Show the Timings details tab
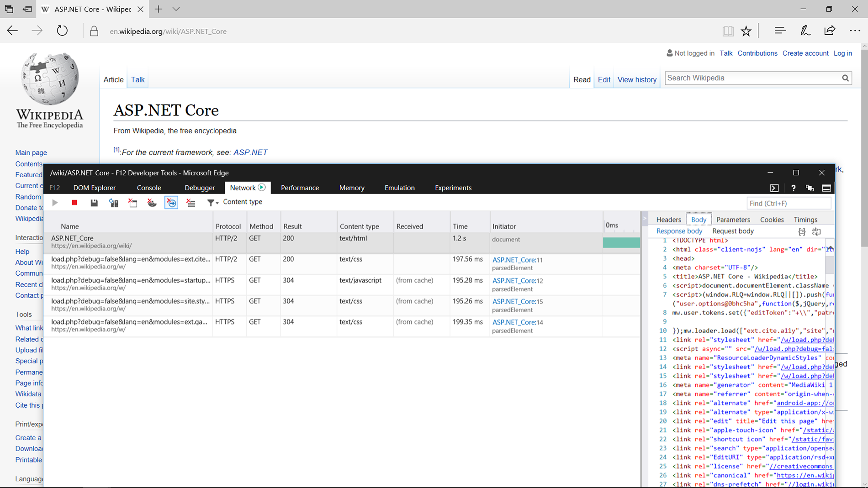Viewport: 868px width, 488px height. (x=805, y=220)
